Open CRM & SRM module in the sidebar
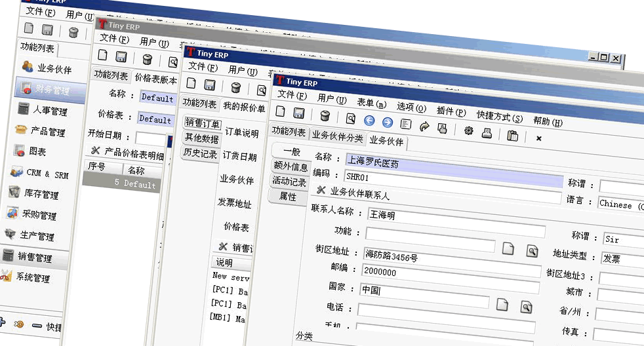 (x=47, y=174)
